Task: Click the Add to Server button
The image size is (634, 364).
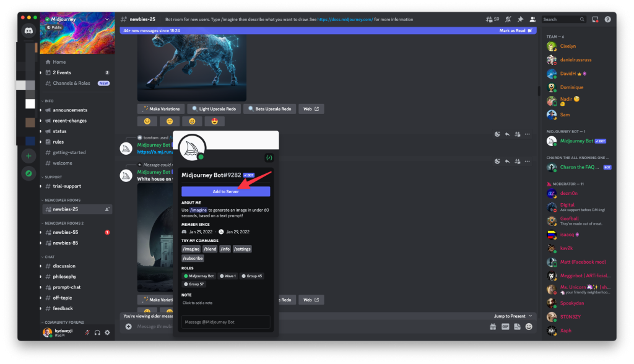Action: (225, 191)
